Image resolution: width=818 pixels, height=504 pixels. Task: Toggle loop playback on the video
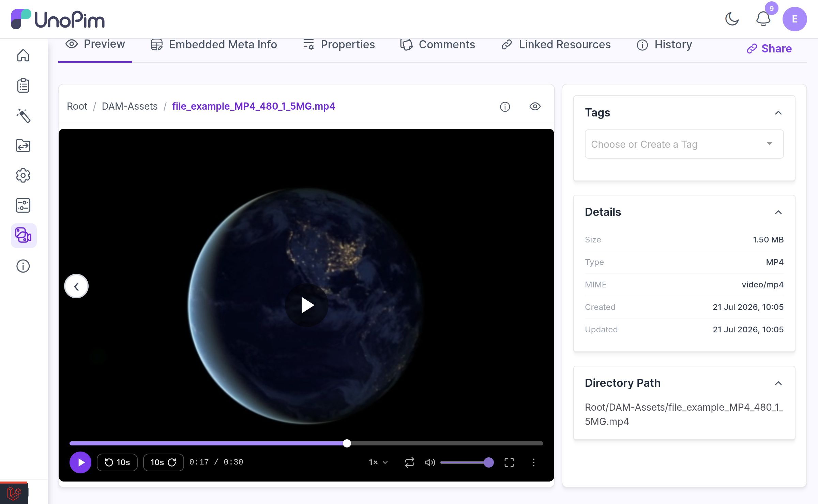pos(409,462)
